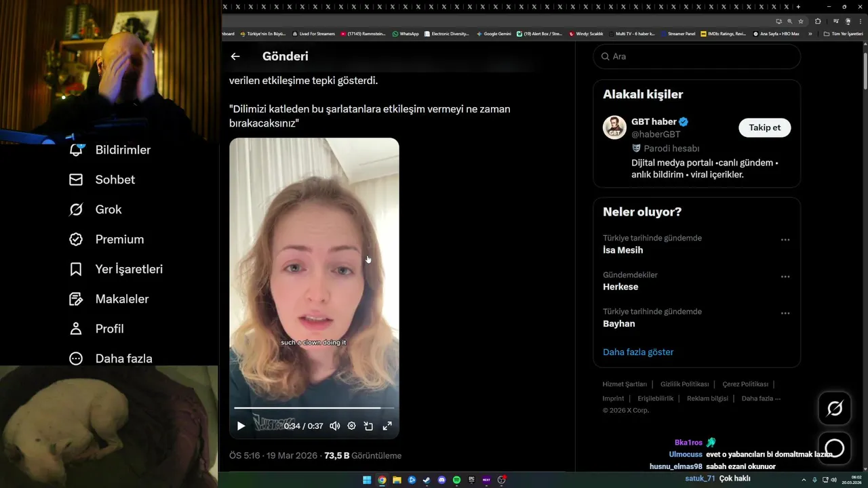Click the Makaleler article icon

[76, 299]
